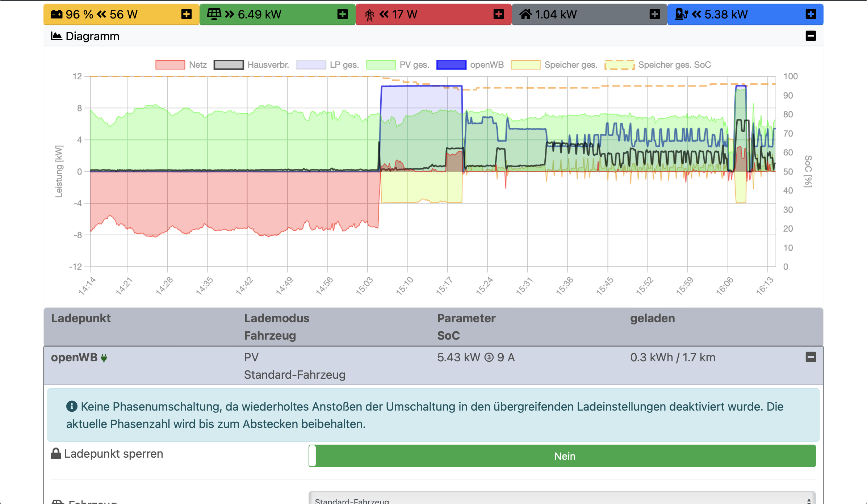Click plus icon on grey house consumption card
This screenshot has height=504, width=867.
pos(654,14)
